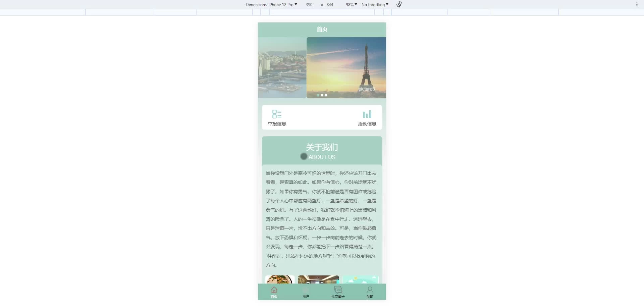The height and width of the screenshot is (308, 644).
Task: Select the last carousel indicator dot
Action: pyautogui.click(x=326, y=95)
